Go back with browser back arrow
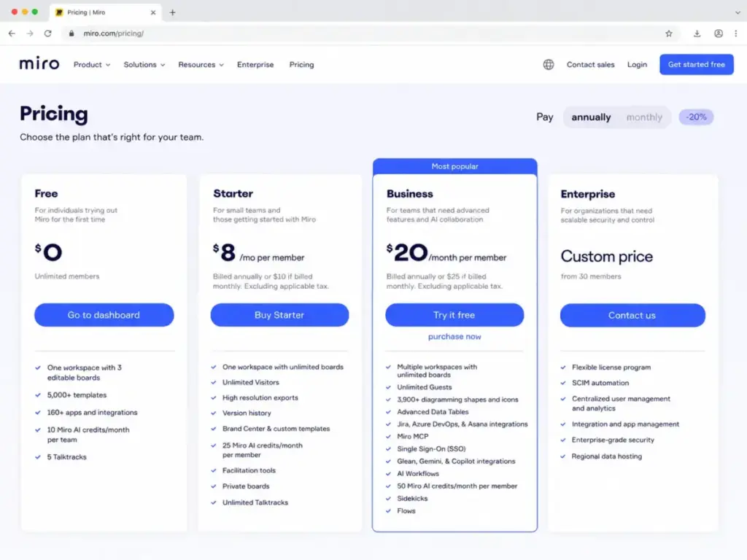This screenshot has height=560, width=747. tap(12, 34)
